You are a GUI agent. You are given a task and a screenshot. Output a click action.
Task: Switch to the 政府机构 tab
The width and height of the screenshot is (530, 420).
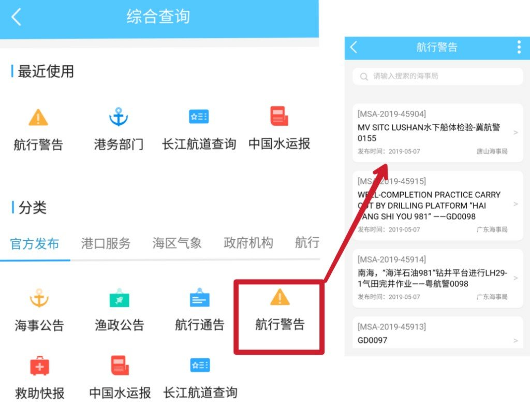pos(247,243)
